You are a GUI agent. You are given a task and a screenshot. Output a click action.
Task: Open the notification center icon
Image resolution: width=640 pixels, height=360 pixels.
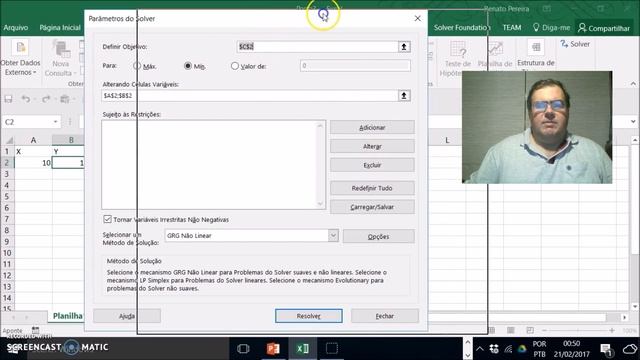tap(606, 349)
